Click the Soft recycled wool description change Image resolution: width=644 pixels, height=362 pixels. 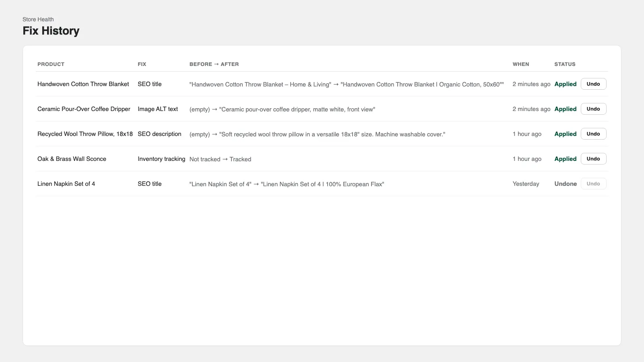tap(317, 134)
